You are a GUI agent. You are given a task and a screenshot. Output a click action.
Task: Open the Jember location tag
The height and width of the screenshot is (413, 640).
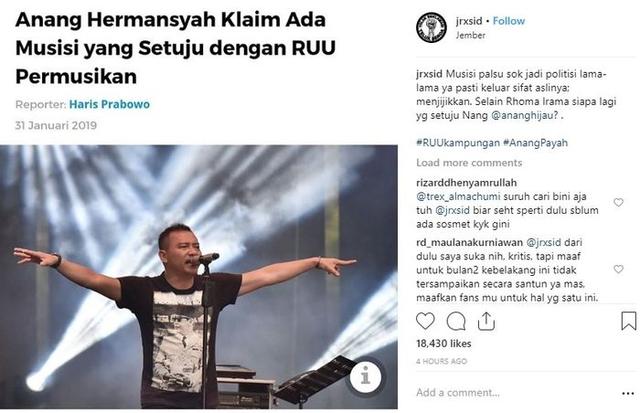pyautogui.click(x=471, y=36)
